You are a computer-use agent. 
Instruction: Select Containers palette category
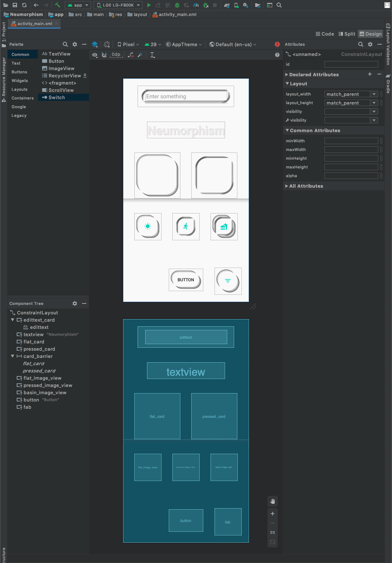pos(23,98)
